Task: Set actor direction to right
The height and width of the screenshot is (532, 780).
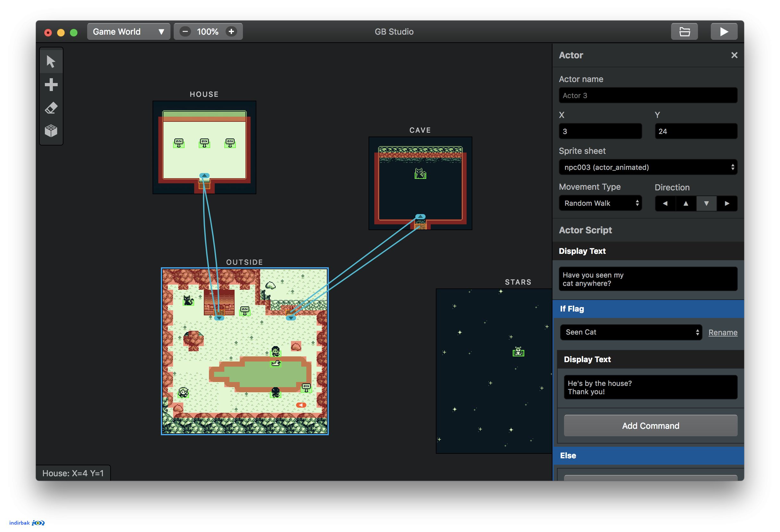Action: coord(726,204)
